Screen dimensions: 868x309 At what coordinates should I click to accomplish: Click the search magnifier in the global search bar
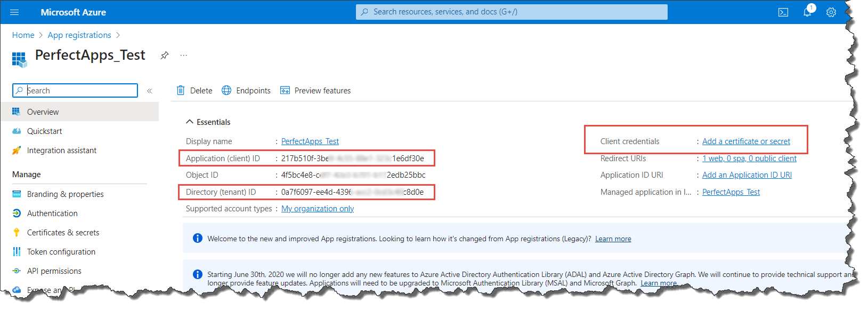coord(364,12)
